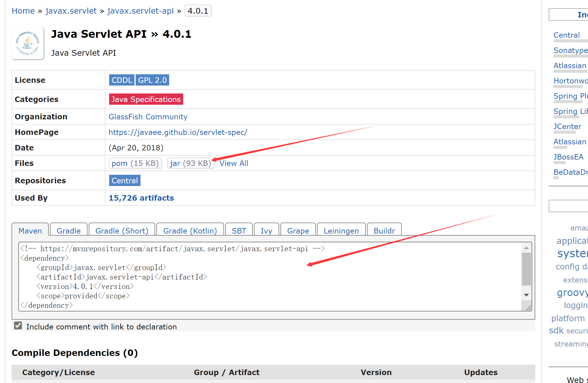Toggle Include comment with link checkbox
This screenshot has height=383, width=588.
tap(18, 326)
